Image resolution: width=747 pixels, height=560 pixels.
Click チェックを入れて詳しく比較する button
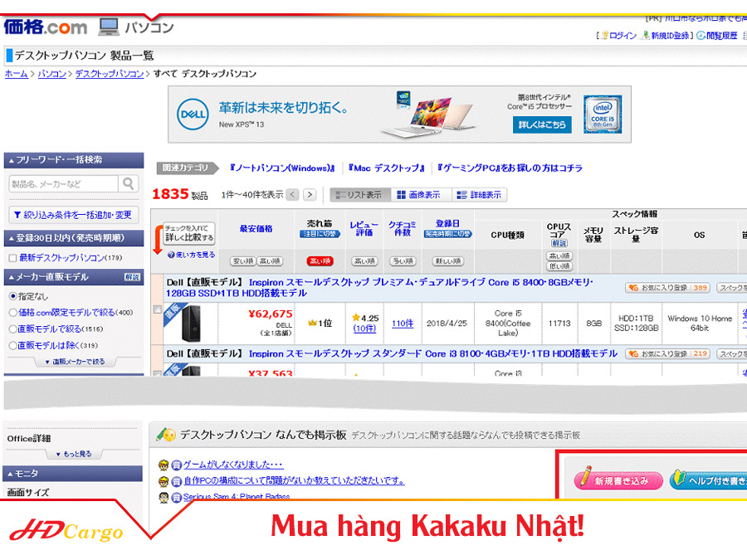pyautogui.click(x=189, y=233)
